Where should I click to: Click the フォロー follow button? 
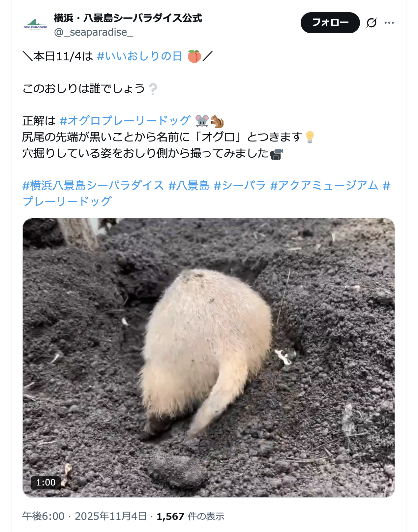point(330,23)
